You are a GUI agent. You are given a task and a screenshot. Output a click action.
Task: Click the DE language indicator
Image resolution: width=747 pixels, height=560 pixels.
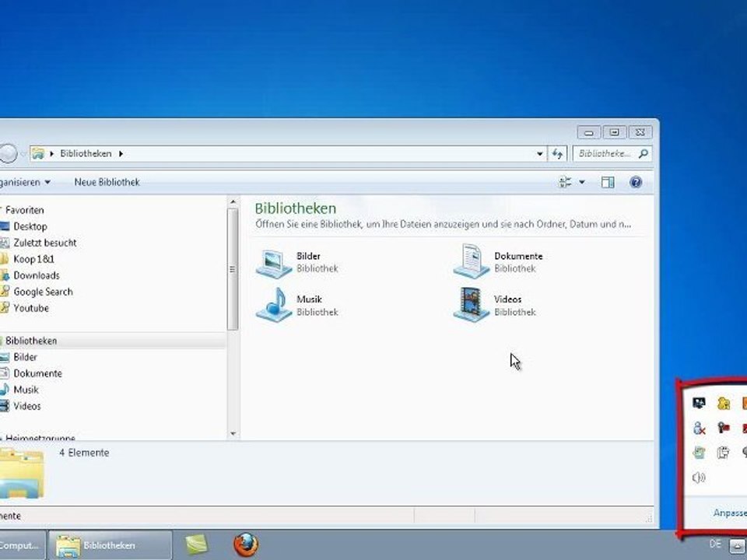click(x=714, y=544)
